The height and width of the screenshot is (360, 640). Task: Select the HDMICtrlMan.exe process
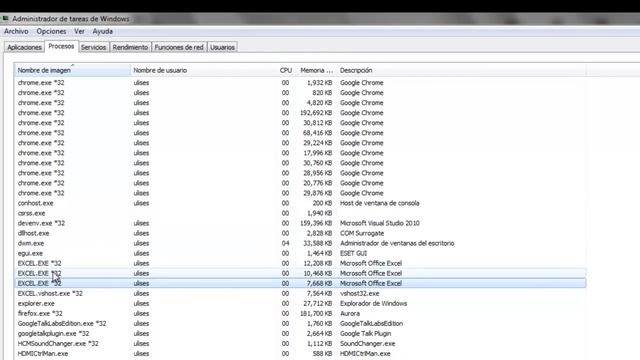300,354
